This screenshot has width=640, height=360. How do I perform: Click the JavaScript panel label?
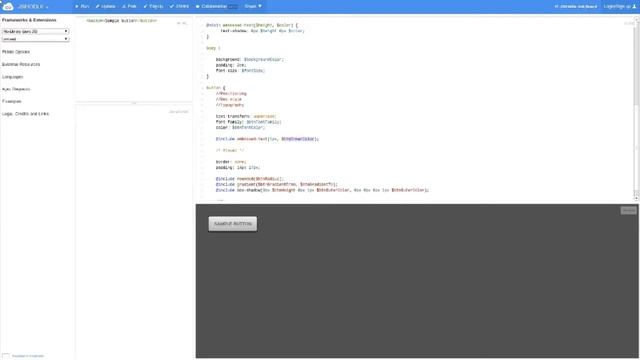coord(179,111)
